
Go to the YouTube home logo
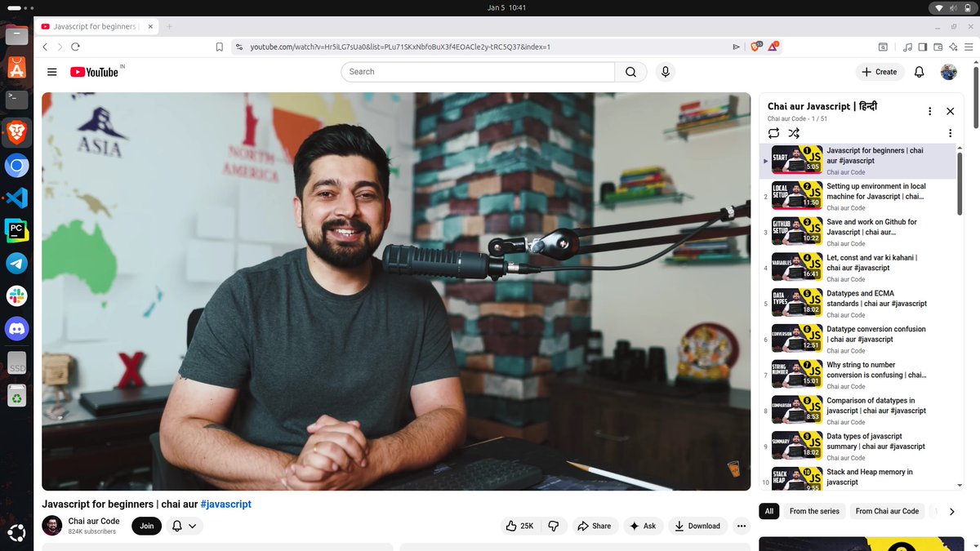tap(94, 72)
